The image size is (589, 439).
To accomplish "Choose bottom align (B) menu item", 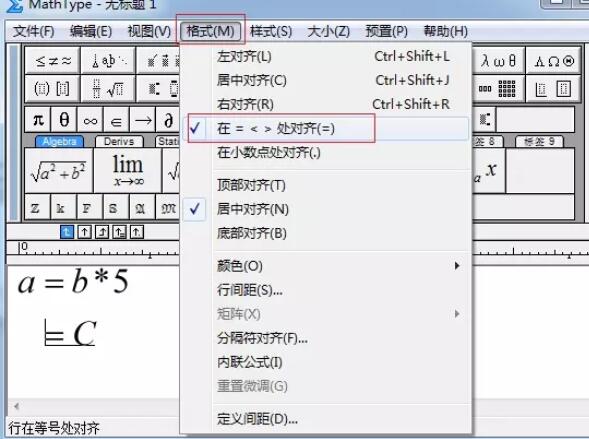I will 326,233.
